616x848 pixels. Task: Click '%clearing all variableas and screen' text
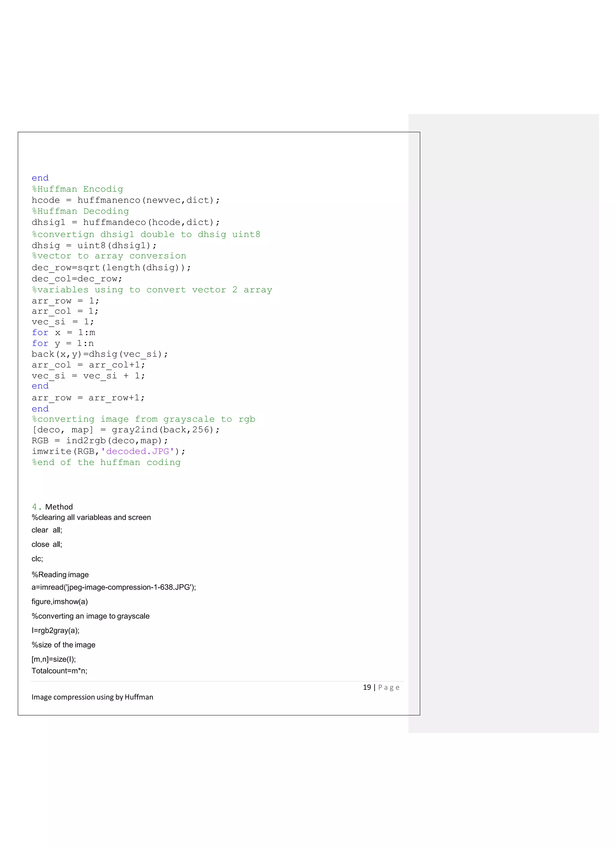pyautogui.click(x=91, y=517)
